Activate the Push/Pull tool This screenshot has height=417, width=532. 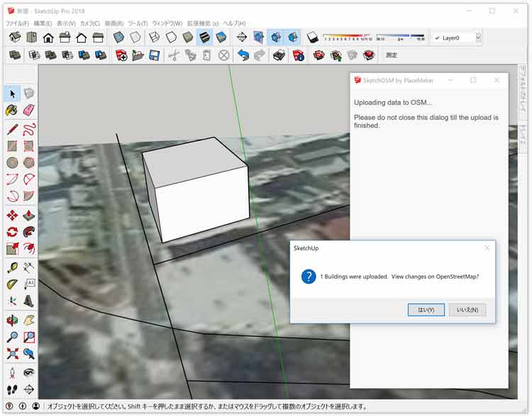click(29, 215)
